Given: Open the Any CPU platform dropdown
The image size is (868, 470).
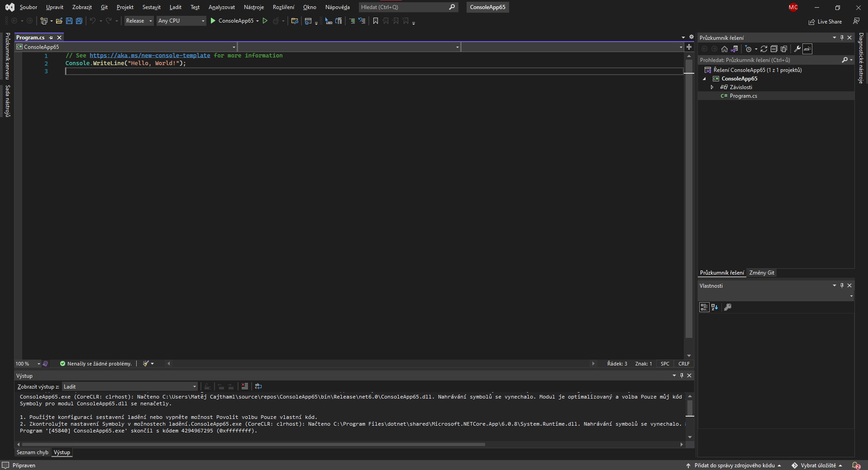Looking at the screenshot, I should point(181,21).
